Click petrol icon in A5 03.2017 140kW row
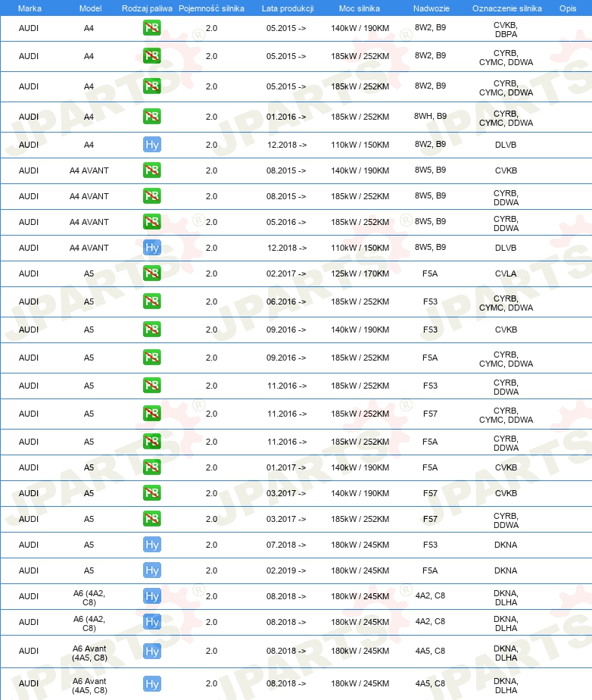 click(151, 493)
